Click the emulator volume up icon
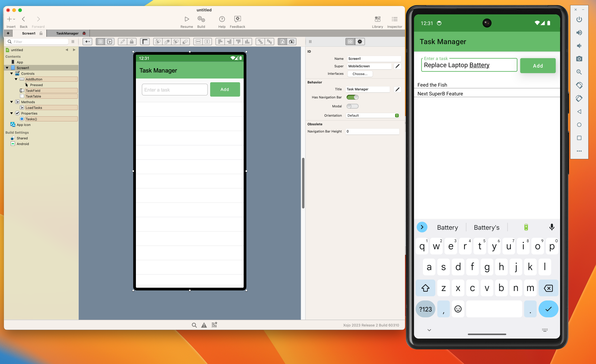This screenshot has height=364, width=596. coord(579,33)
